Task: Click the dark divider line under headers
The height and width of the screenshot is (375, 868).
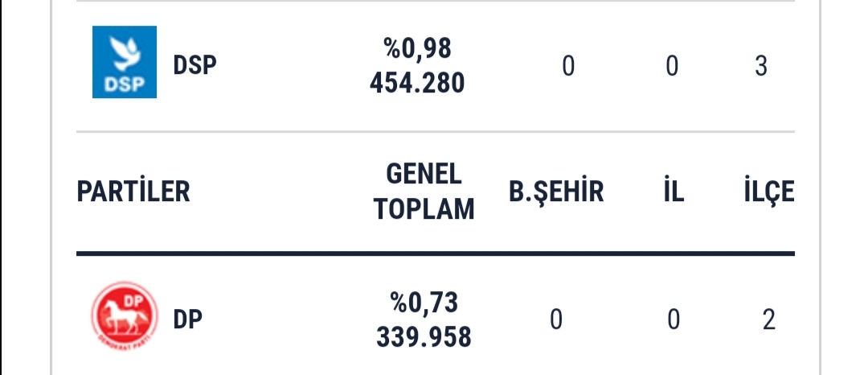Action: [x=436, y=253]
